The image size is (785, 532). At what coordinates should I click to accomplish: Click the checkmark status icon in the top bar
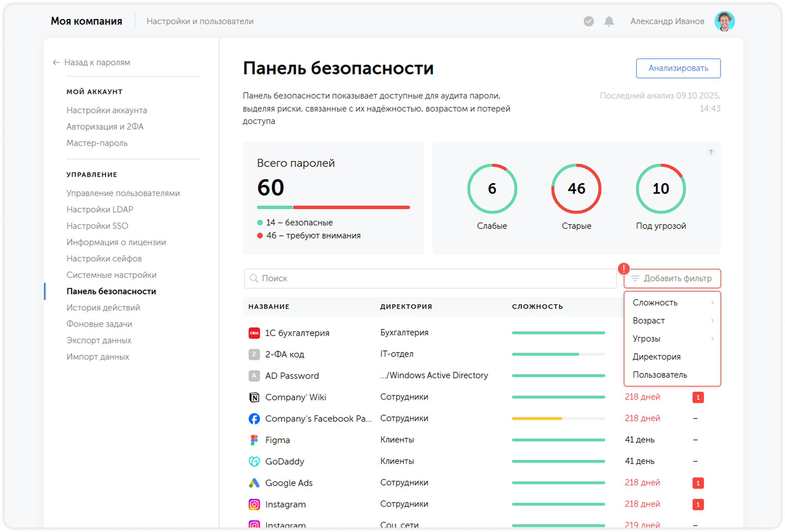click(x=588, y=21)
